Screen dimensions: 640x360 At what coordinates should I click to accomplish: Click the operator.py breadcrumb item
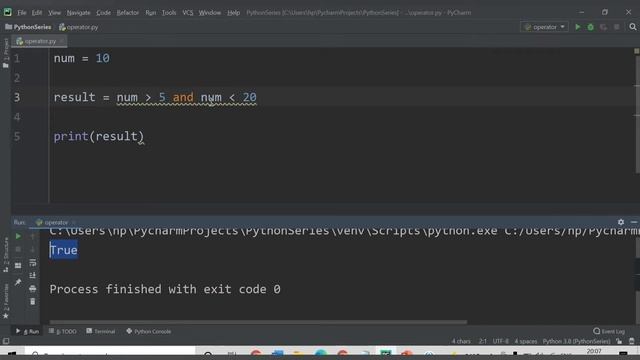click(78, 27)
